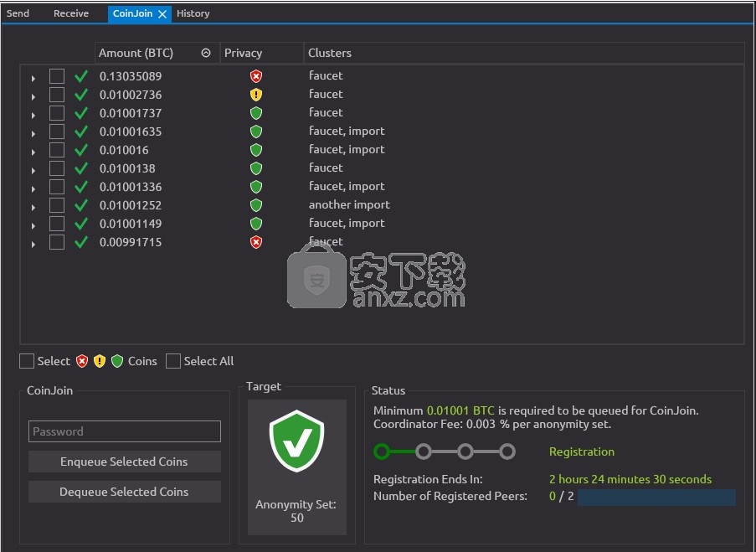Close the CoinJoin tab
Screen dimensions: 756x552
click(162, 14)
